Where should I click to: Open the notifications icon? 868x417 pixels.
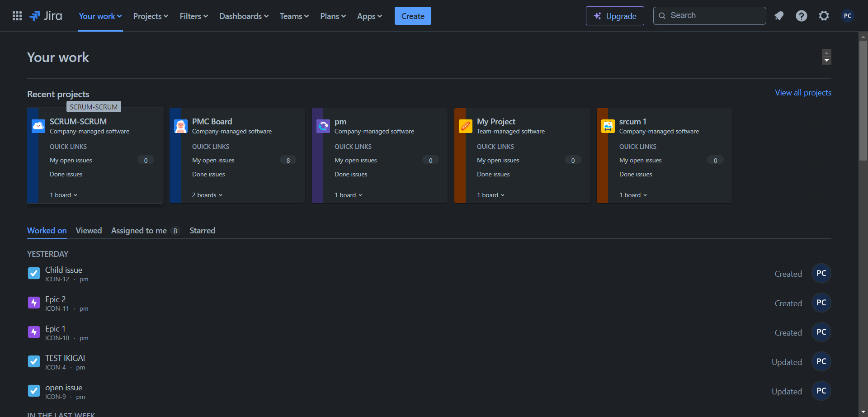(x=779, y=16)
